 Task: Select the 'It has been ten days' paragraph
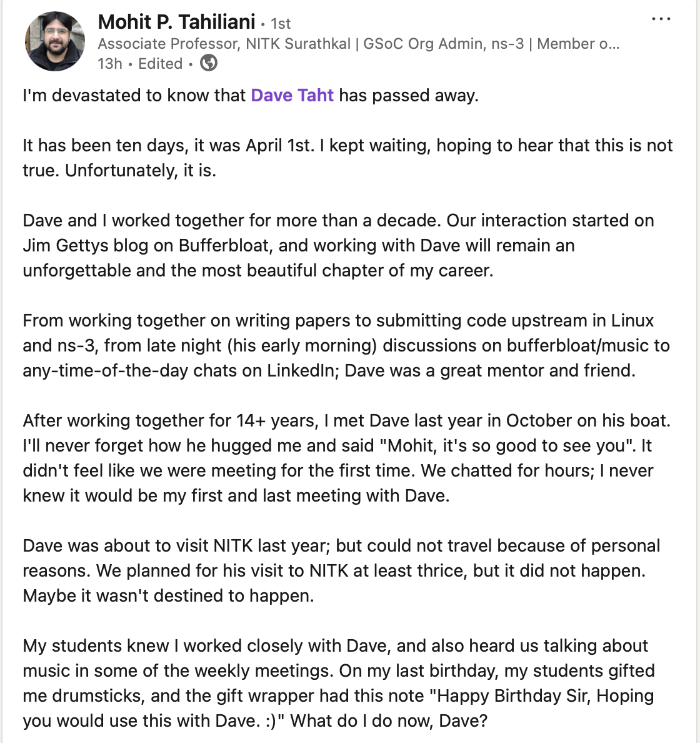coord(347,158)
